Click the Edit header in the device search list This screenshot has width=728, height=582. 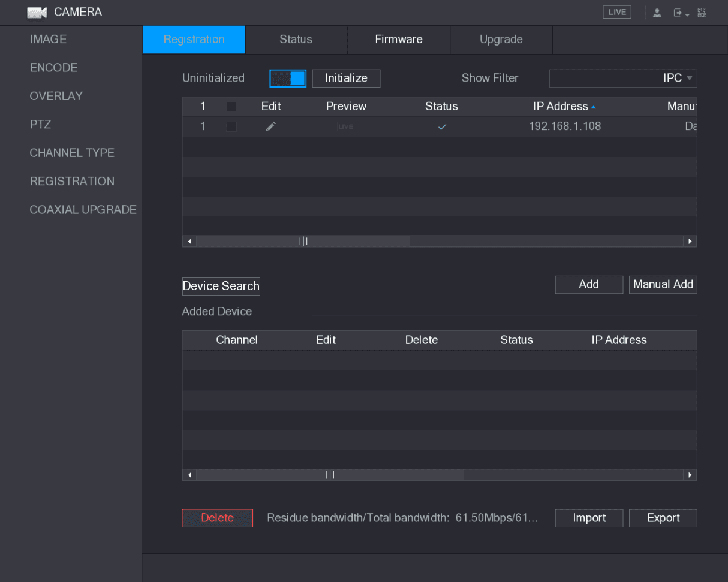point(271,107)
